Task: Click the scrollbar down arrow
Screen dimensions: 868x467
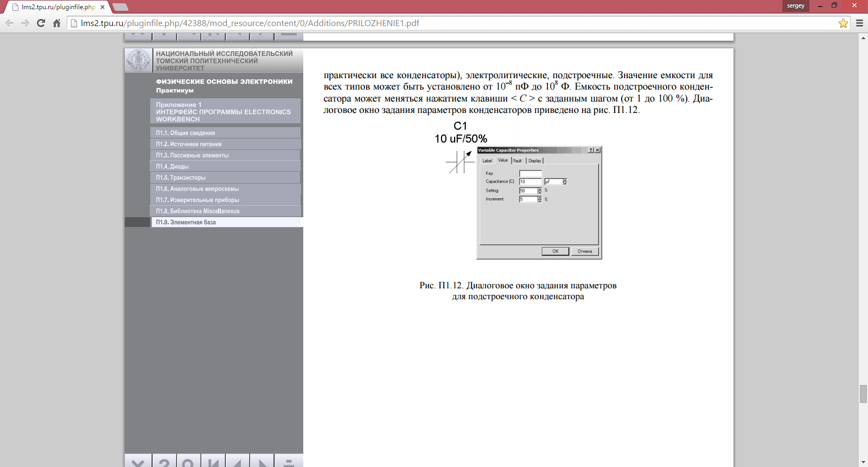Action: (863, 463)
